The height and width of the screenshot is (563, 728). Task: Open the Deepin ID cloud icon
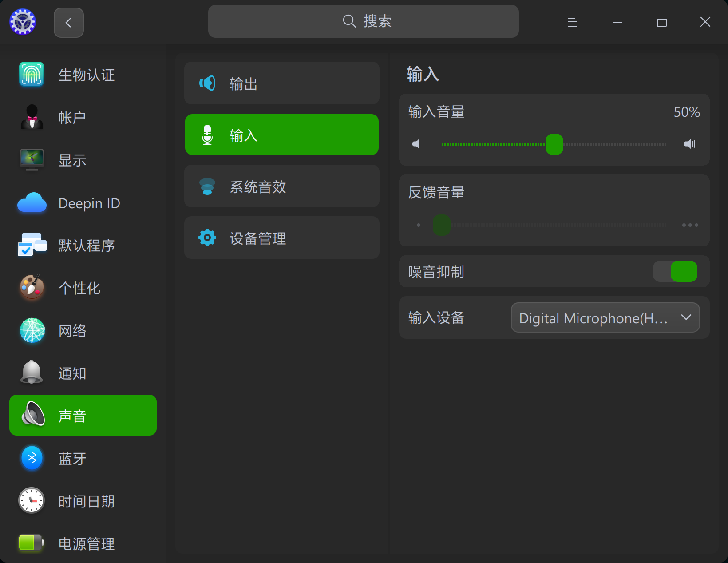(32, 203)
